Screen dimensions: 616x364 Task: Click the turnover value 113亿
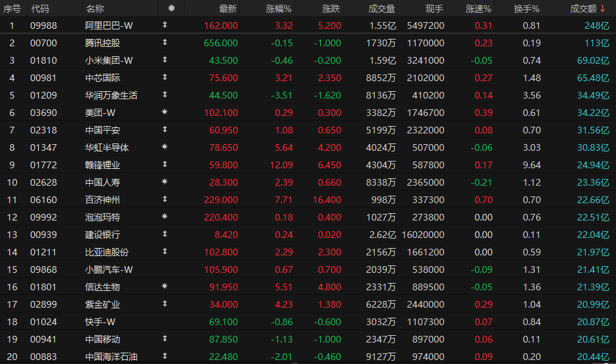597,43
